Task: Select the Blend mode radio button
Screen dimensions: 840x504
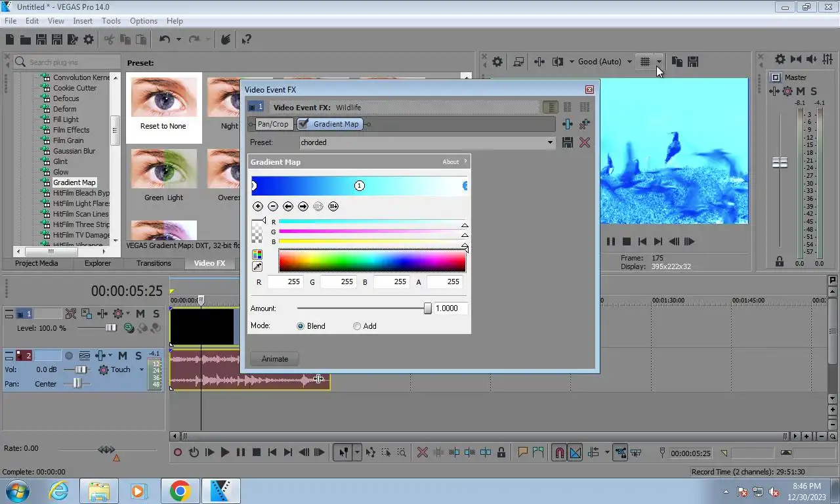Action: [x=301, y=326]
